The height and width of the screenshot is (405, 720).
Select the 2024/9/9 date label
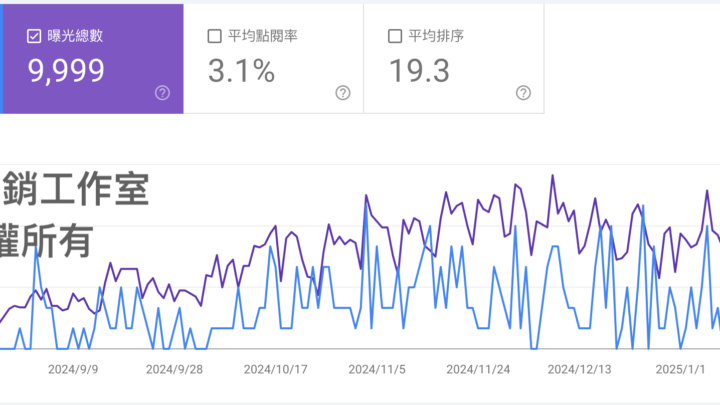pos(74,368)
